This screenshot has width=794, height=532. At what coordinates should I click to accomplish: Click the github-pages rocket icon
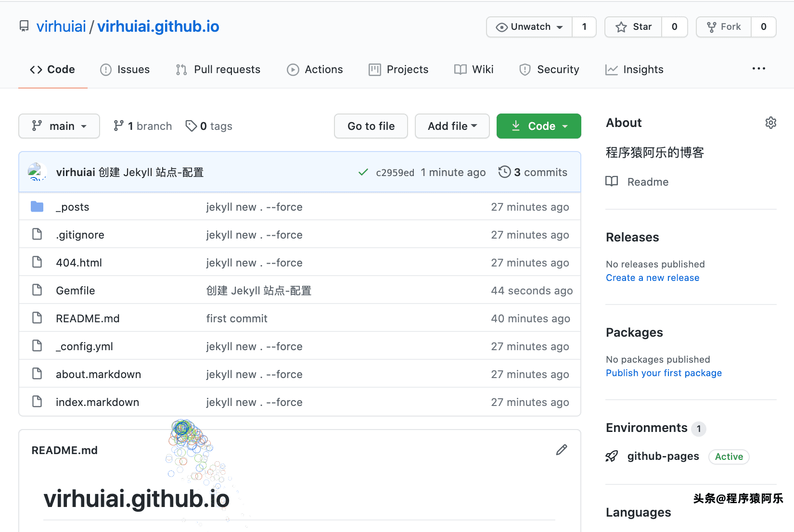pyautogui.click(x=612, y=456)
